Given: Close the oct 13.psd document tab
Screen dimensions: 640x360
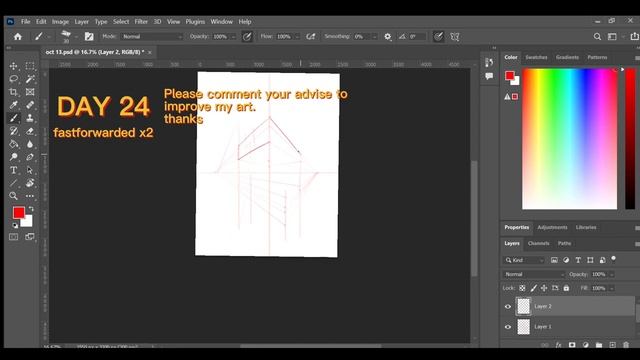Looking at the screenshot, I should [x=150, y=52].
